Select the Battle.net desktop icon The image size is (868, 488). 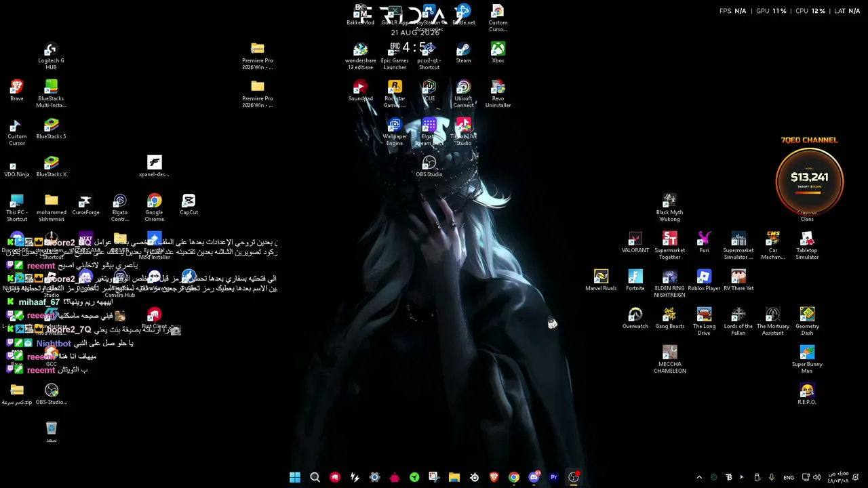coord(464,15)
